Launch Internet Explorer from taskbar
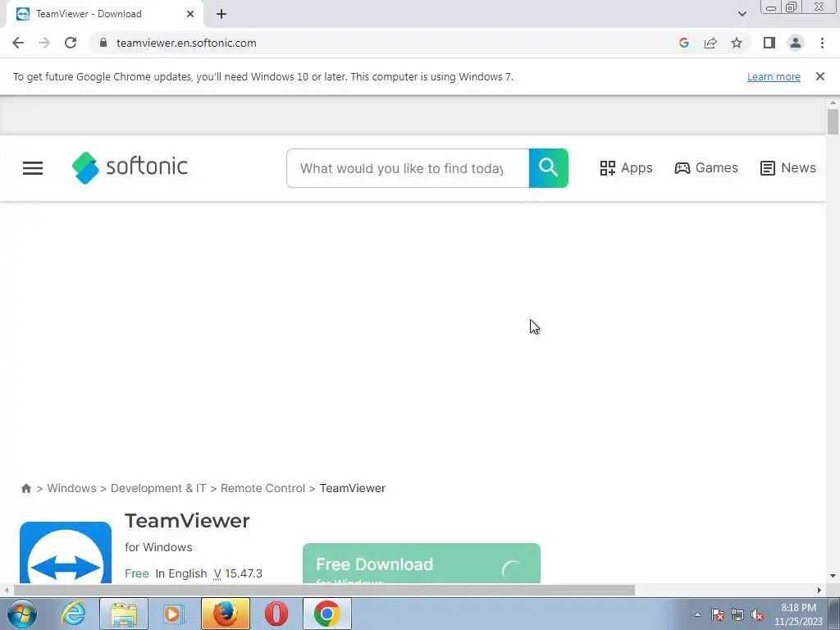 click(x=73, y=614)
